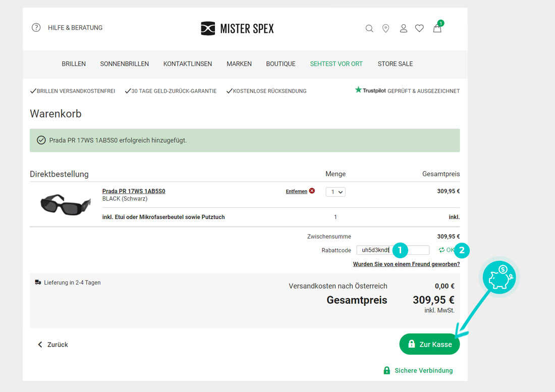Open Wurden Sie von einem Freund geworben link

click(x=406, y=264)
